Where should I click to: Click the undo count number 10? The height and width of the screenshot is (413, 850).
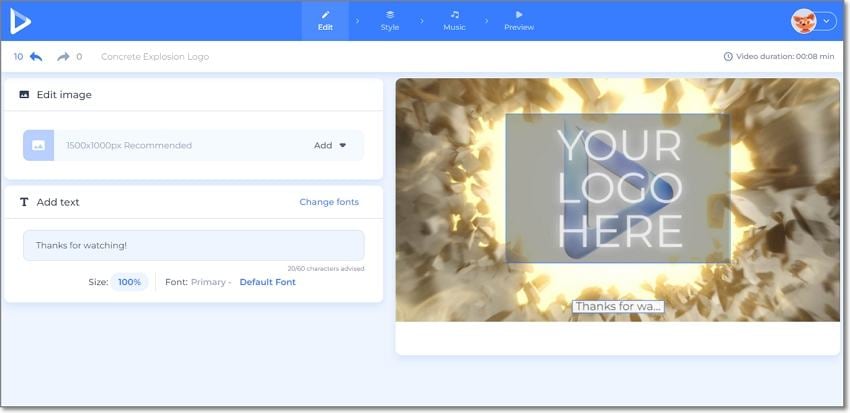[18, 56]
